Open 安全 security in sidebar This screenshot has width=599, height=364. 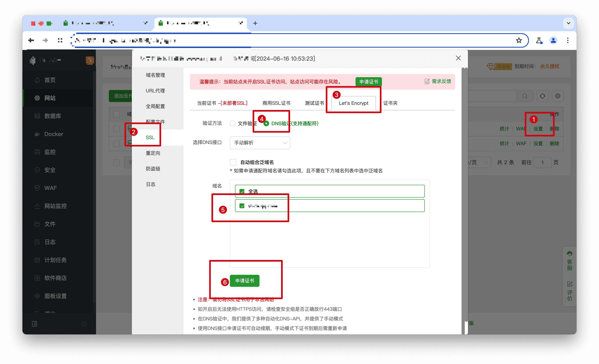pyautogui.click(x=50, y=170)
